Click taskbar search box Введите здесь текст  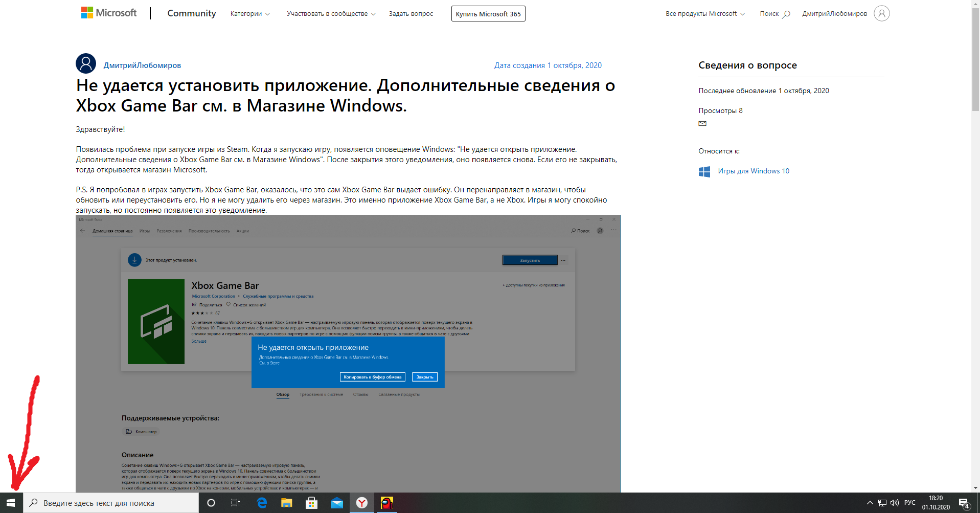tap(111, 503)
